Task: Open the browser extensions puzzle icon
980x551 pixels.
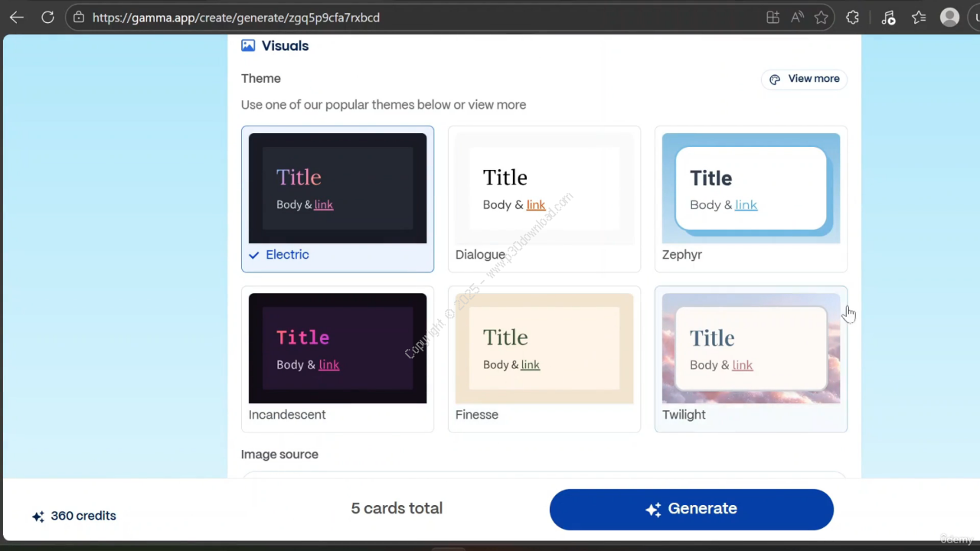Action: pos(852,18)
